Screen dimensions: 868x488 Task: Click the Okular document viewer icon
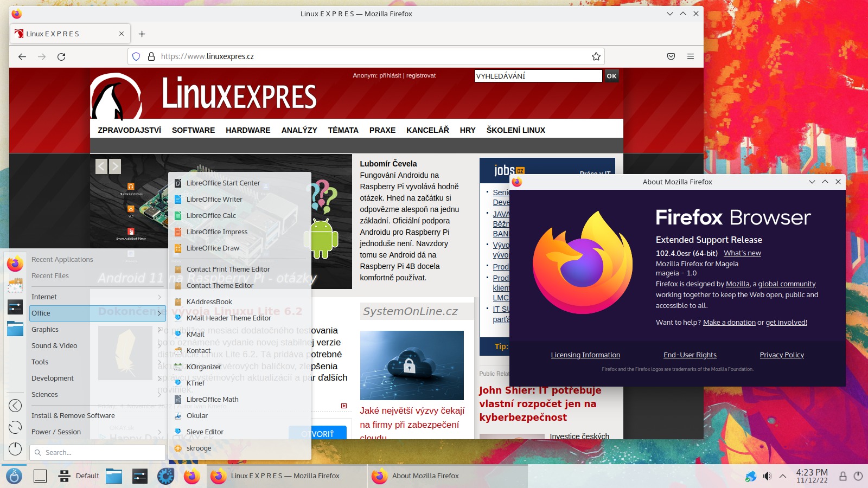pos(178,416)
